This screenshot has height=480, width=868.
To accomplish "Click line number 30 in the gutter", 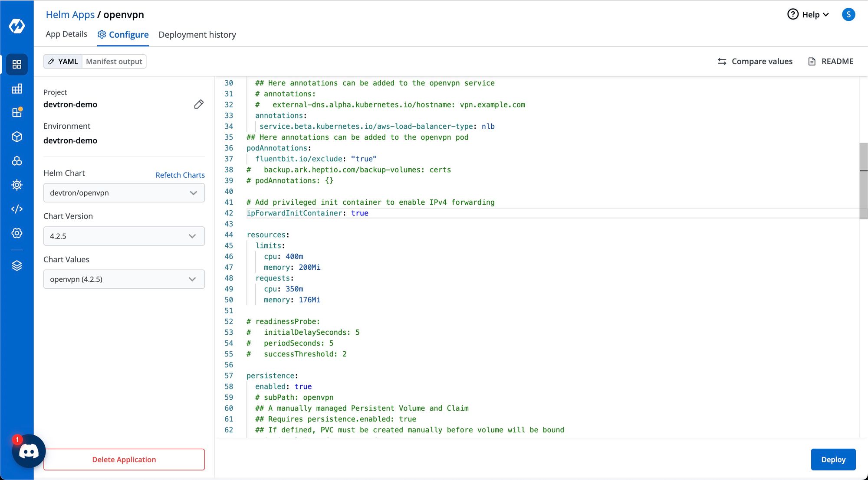I will coord(229,83).
